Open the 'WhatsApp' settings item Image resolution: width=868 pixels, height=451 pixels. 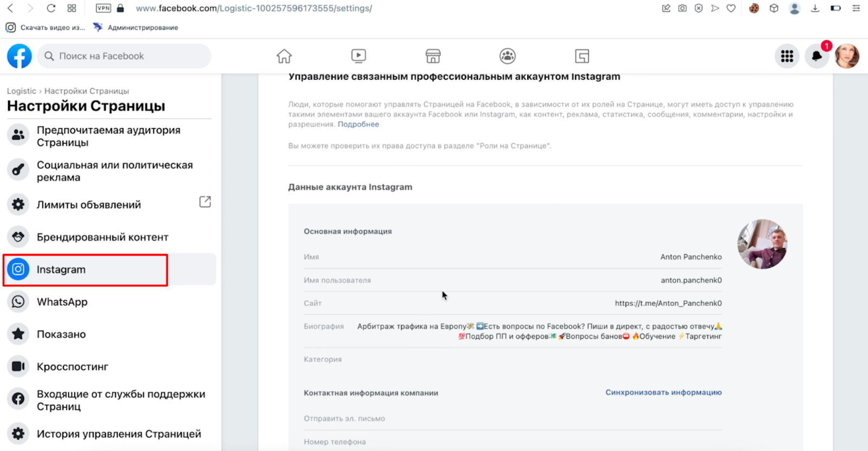coord(110,302)
